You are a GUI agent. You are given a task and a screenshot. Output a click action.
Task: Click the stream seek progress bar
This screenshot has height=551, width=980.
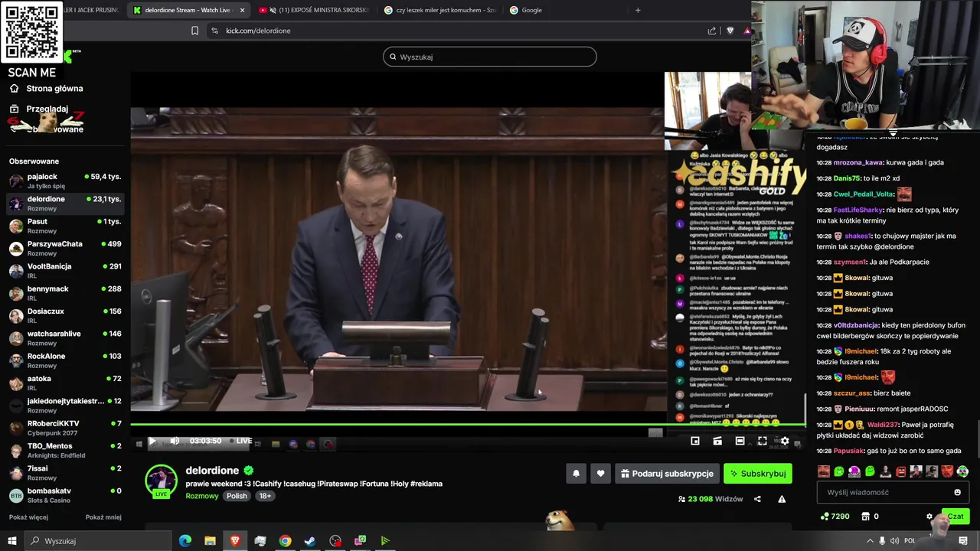pyautogui.click(x=468, y=424)
